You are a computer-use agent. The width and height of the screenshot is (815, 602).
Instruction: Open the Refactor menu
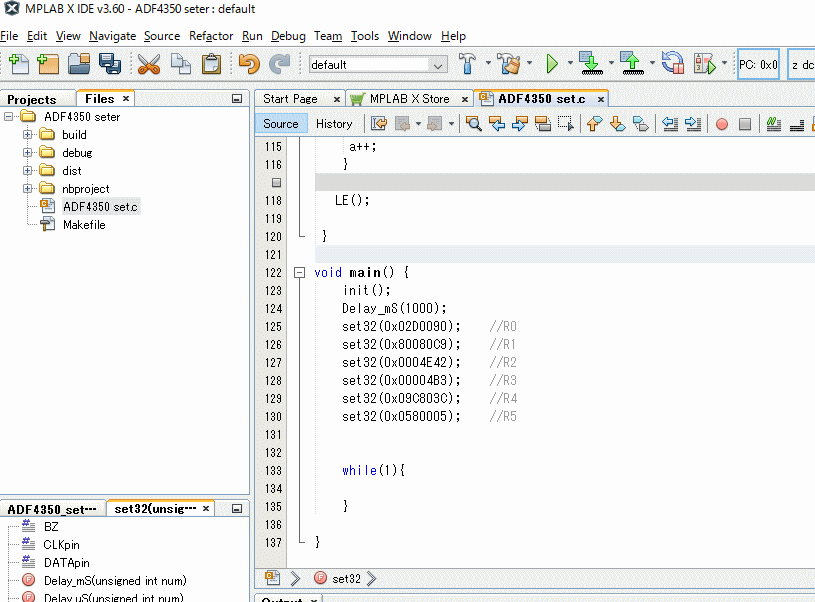click(x=211, y=36)
